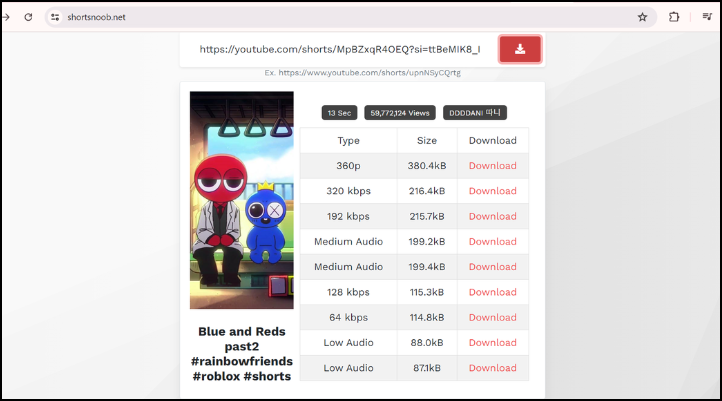Download the 88.0kB Low Audio
The height and width of the screenshot is (401, 722).
click(492, 343)
